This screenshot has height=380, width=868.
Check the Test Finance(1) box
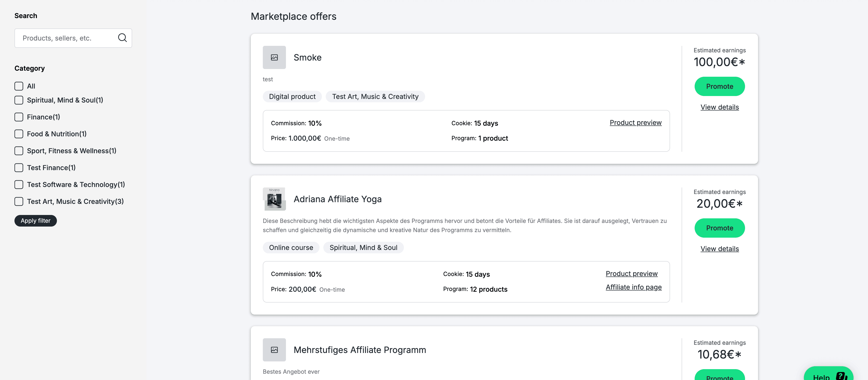[19, 168]
